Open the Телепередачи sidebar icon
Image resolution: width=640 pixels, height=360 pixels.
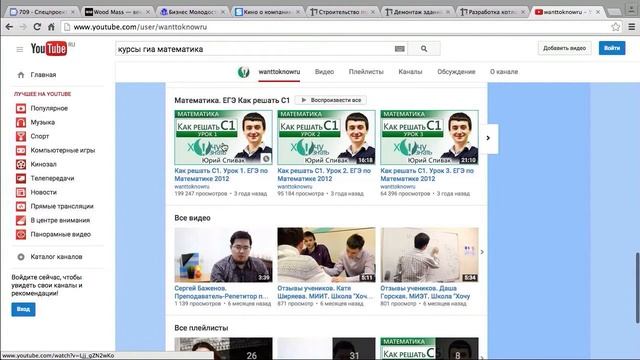click(x=21, y=178)
